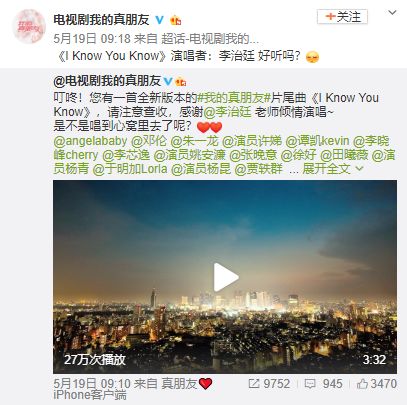
Task: Open @电视剧我的真朋友 reposted author link
Action: pyautogui.click(x=107, y=81)
